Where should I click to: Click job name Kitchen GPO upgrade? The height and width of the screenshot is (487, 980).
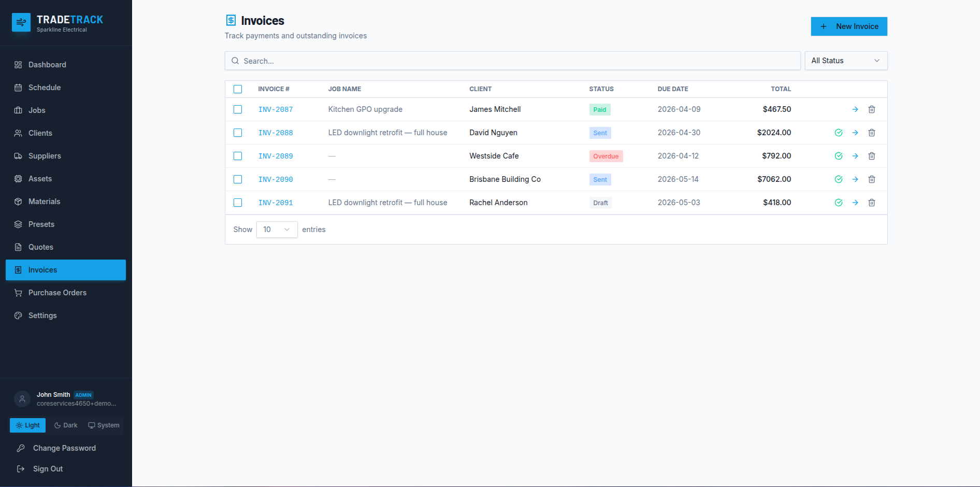(x=365, y=109)
